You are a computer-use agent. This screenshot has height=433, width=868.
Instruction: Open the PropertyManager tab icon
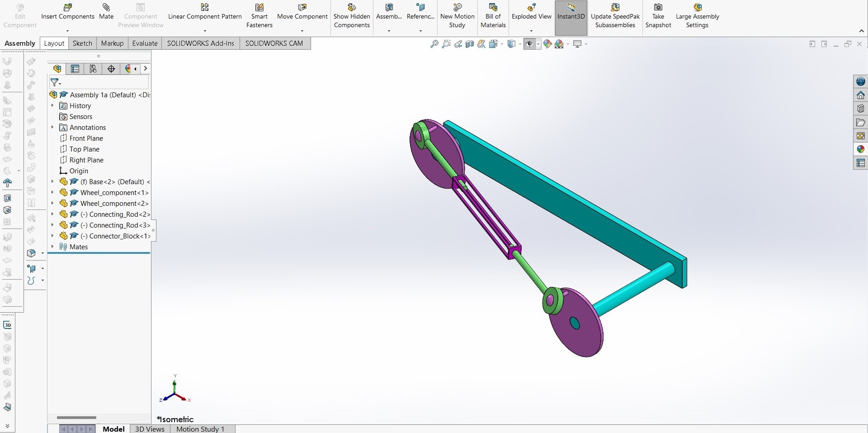point(75,69)
